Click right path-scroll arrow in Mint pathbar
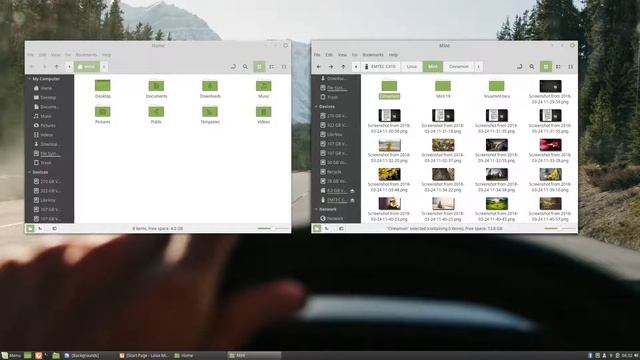This screenshot has width=640, height=360. pos(478,67)
